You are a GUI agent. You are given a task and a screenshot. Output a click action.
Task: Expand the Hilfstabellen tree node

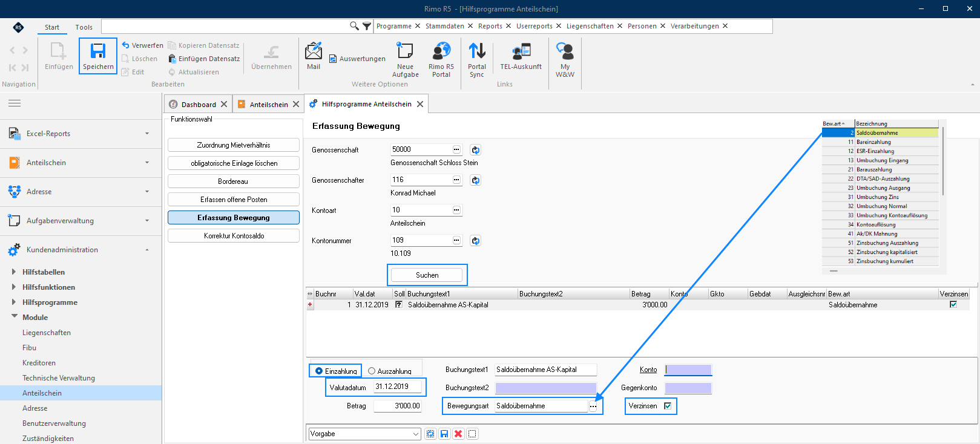pos(14,272)
